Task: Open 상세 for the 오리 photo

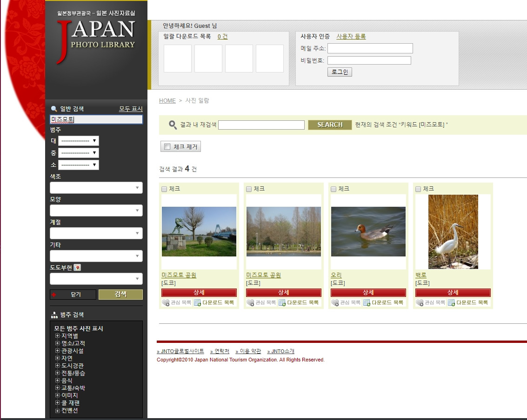Action: click(368, 292)
